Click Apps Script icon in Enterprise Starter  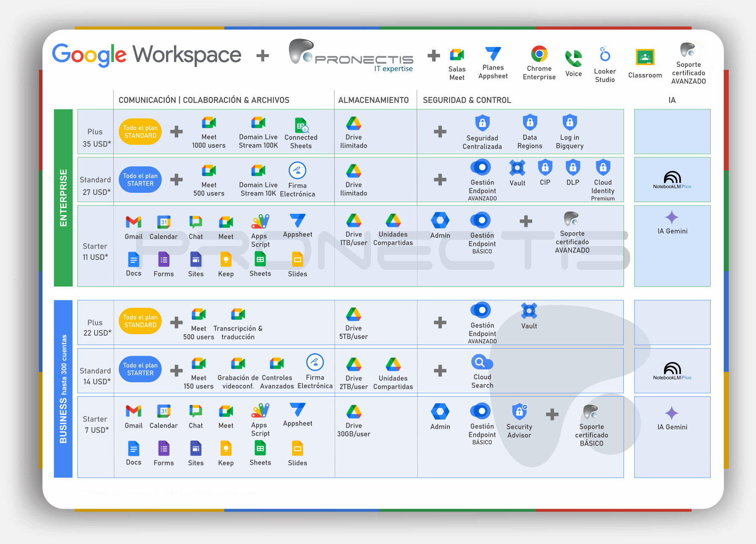tap(260, 221)
